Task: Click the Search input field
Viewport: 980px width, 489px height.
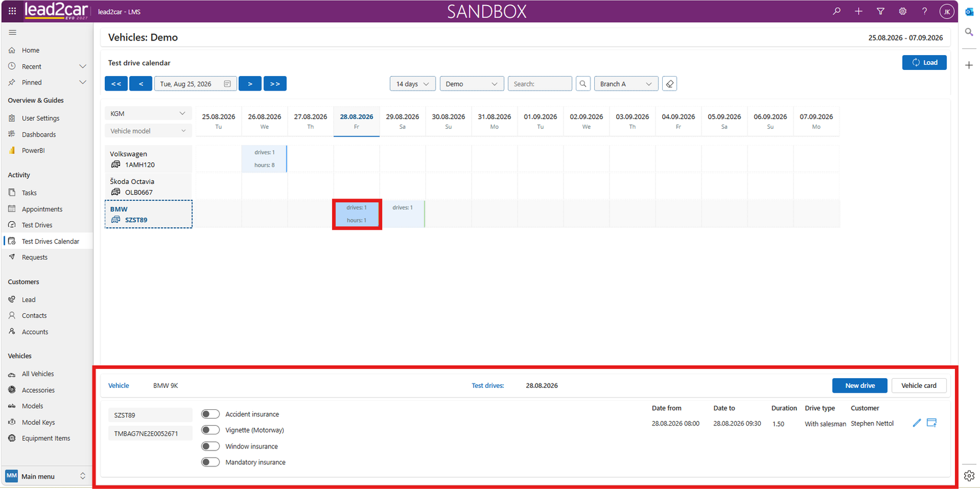Action: (x=540, y=84)
